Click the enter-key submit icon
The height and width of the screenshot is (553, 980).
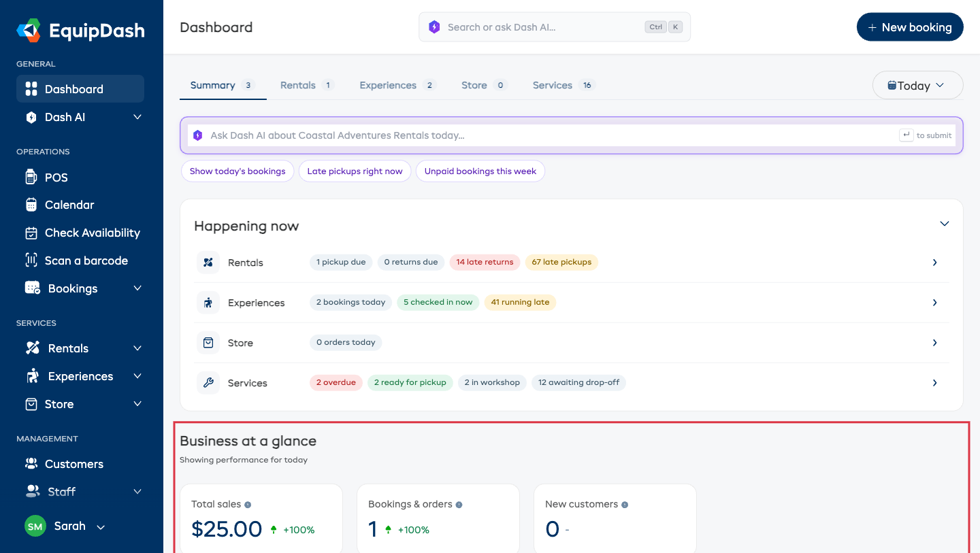click(906, 135)
